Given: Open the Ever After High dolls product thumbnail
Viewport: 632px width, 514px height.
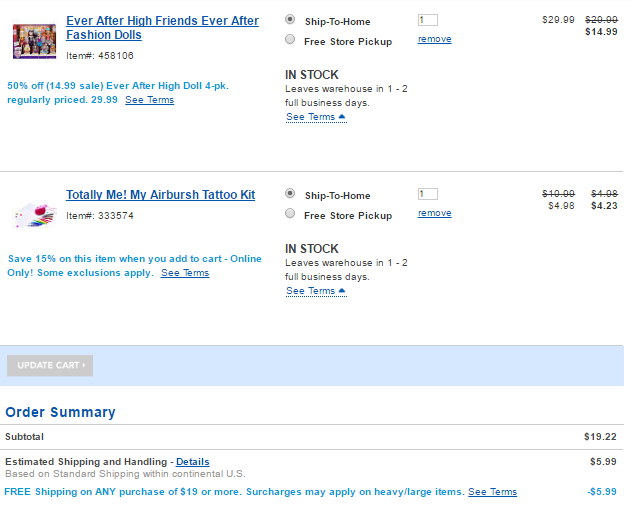Looking at the screenshot, I should pos(34,42).
